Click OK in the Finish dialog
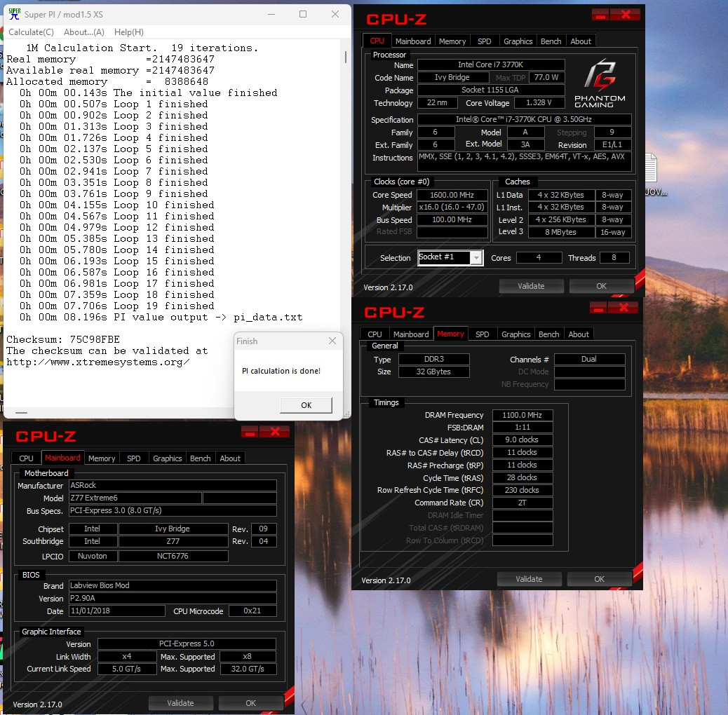The height and width of the screenshot is (715, 728). pos(306,405)
